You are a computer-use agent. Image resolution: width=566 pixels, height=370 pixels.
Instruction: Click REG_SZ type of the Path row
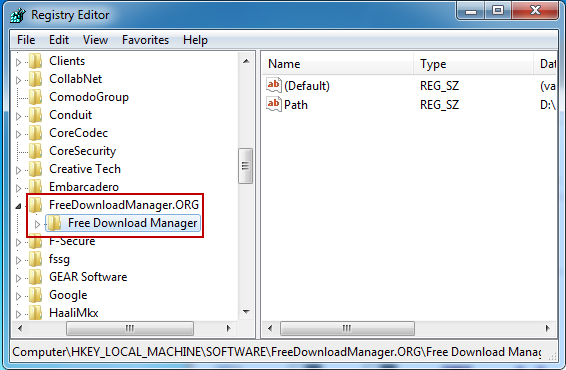439,105
